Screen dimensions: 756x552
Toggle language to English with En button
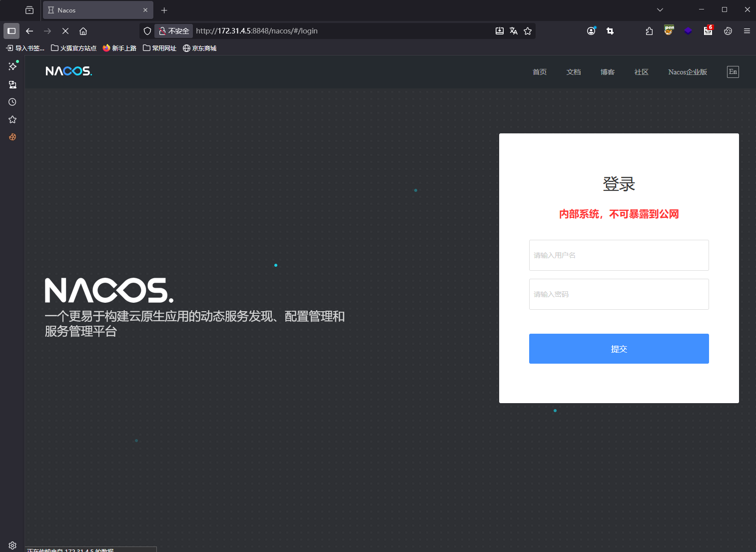click(x=733, y=72)
